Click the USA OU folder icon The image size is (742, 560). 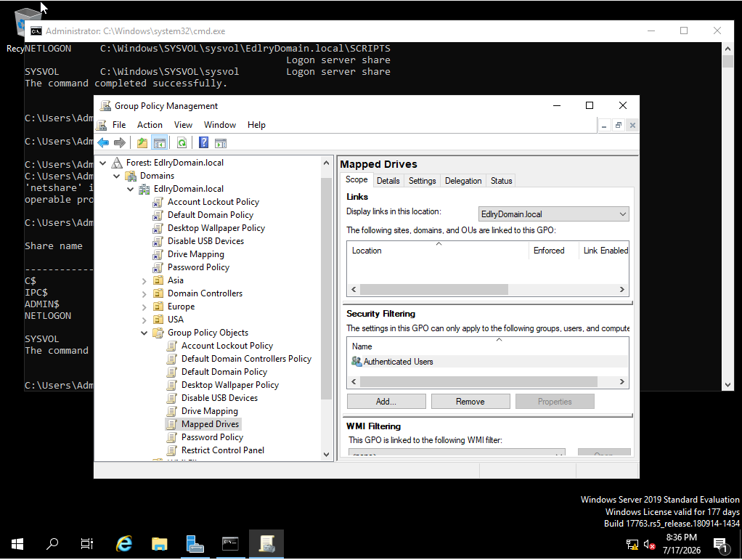pos(158,320)
